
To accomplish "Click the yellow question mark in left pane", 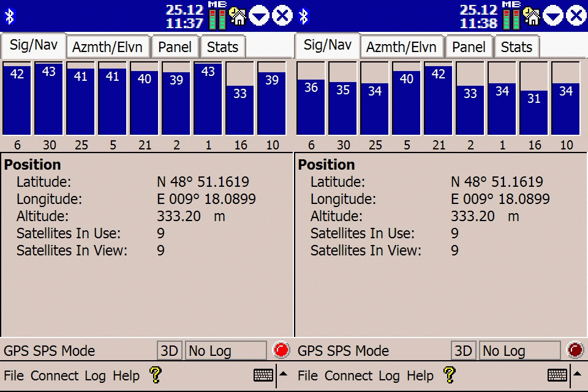I will click(x=156, y=375).
